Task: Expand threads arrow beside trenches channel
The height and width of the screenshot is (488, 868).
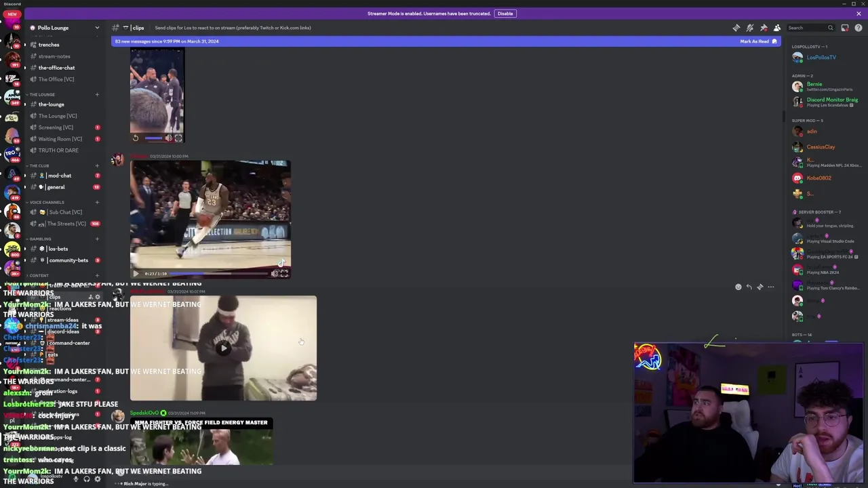Action: pyautogui.click(x=25, y=45)
